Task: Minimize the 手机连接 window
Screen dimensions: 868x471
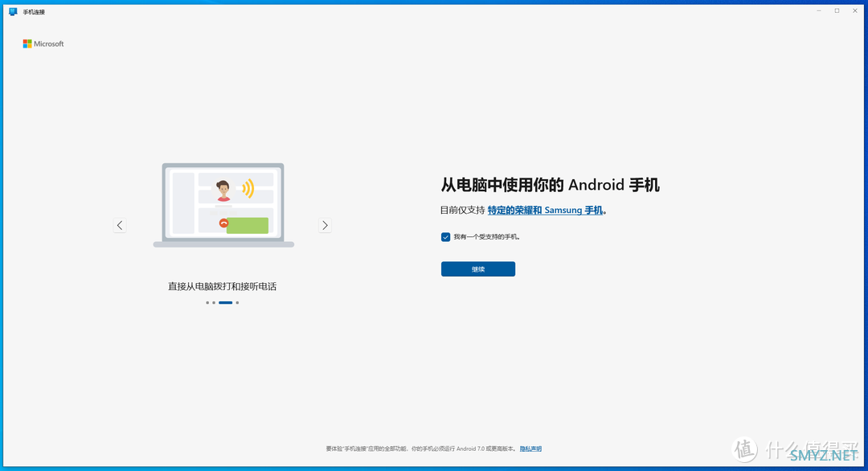Action: [x=819, y=11]
